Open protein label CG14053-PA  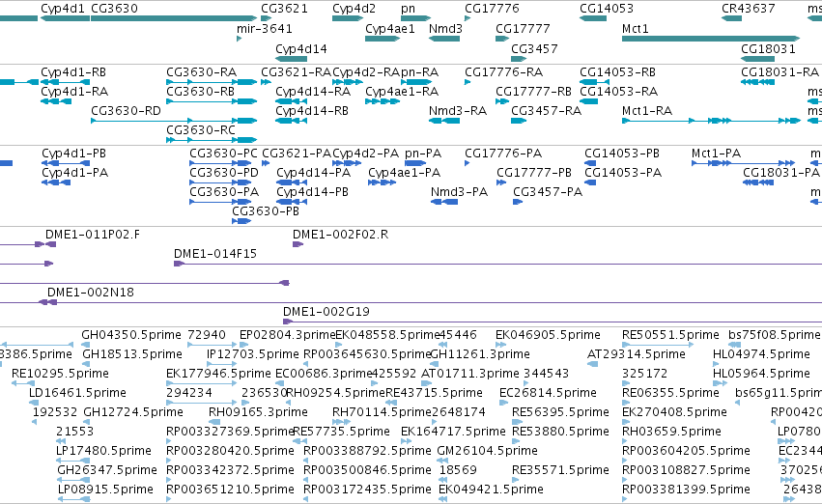pos(623,173)
